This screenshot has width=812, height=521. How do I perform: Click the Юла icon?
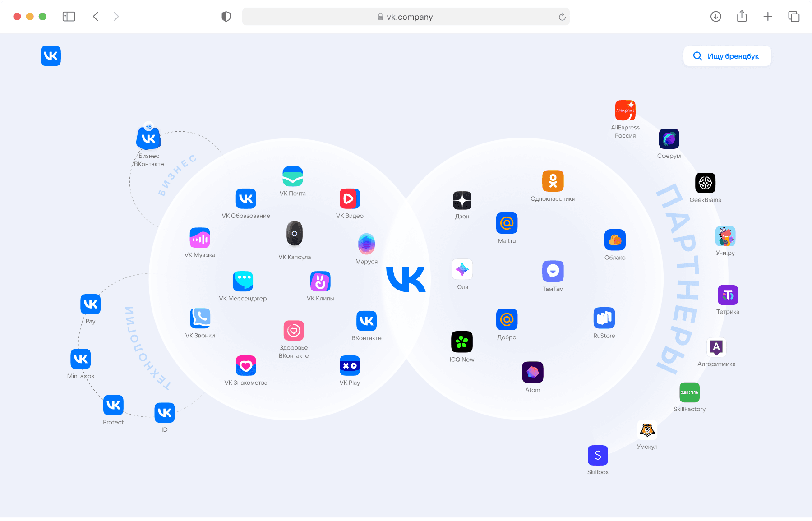pos(462,269)
